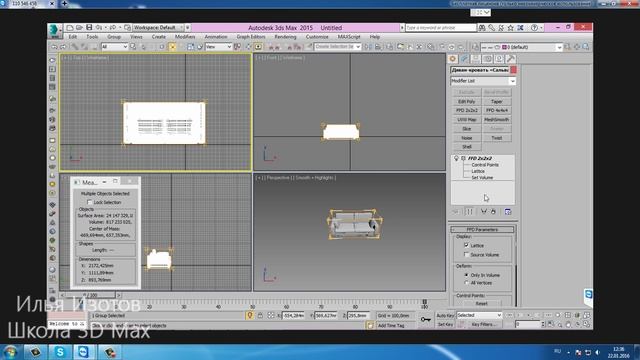This screenshot has width=640, height=360.
Task: Toggle Show End Result icon below modifier stack
Action: (469, 211)
